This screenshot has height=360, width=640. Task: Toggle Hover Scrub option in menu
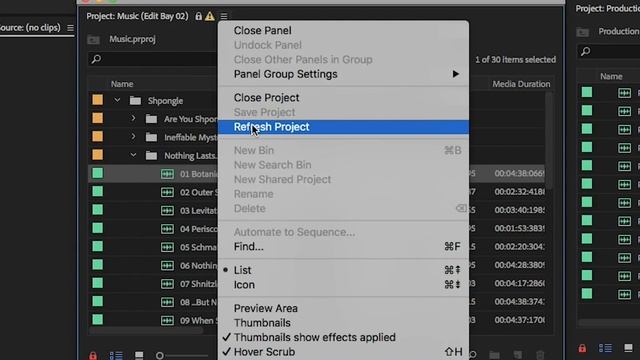point(264,352)
